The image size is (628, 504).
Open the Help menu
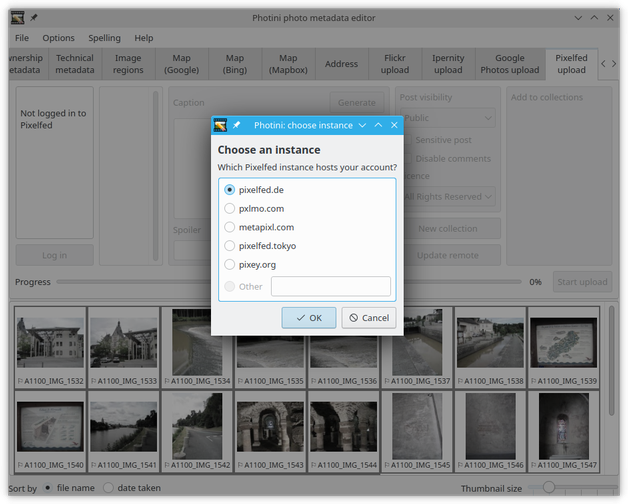coord(144,38)
